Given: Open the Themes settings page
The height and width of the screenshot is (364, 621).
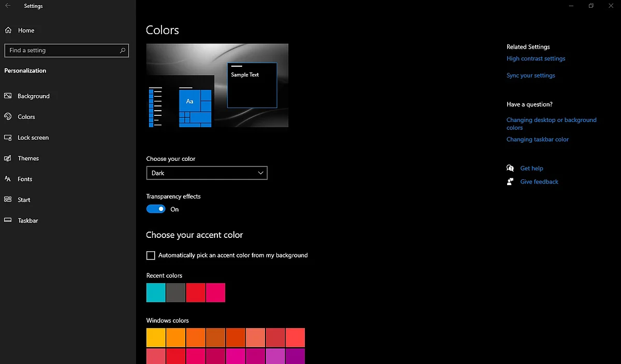Looking at the screenshot, I should 28,158.
